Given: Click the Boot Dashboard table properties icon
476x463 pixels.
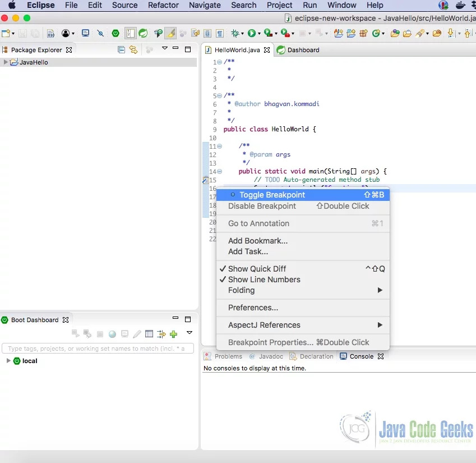Looking at the screenshot, I should (149, 334).
